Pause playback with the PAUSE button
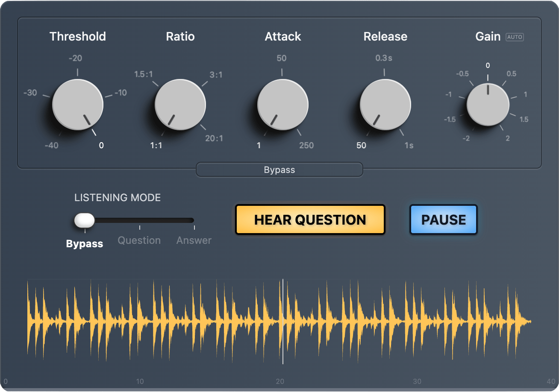559x392 pixels. point(444,220)
